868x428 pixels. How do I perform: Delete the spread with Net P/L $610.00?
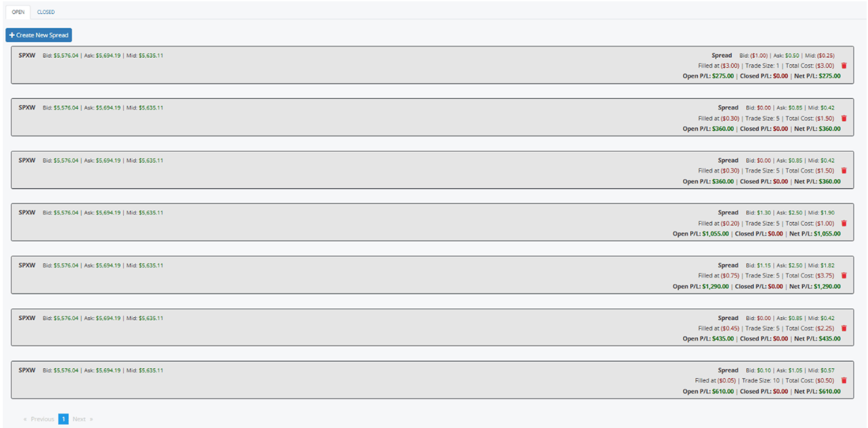844,380
